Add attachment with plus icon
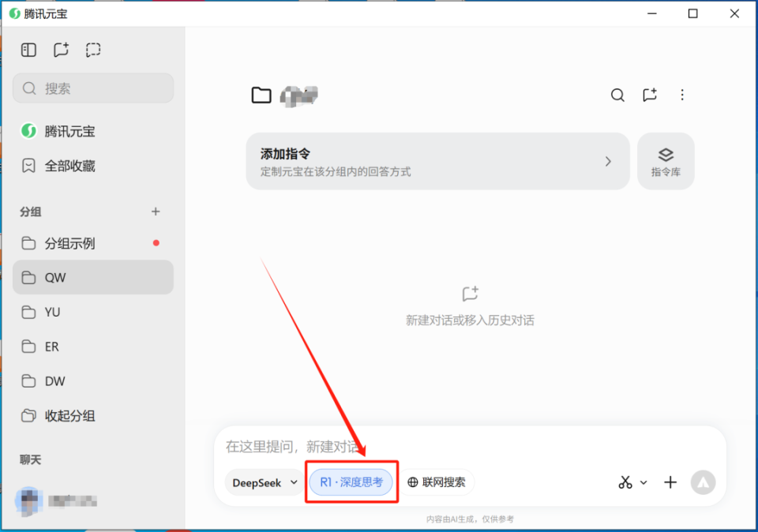Viewport: 758px width, 532px height. (670, 482)
